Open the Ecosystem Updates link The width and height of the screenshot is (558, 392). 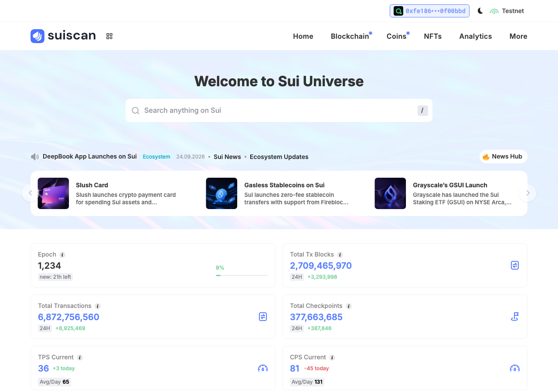[x=279, y=157]
